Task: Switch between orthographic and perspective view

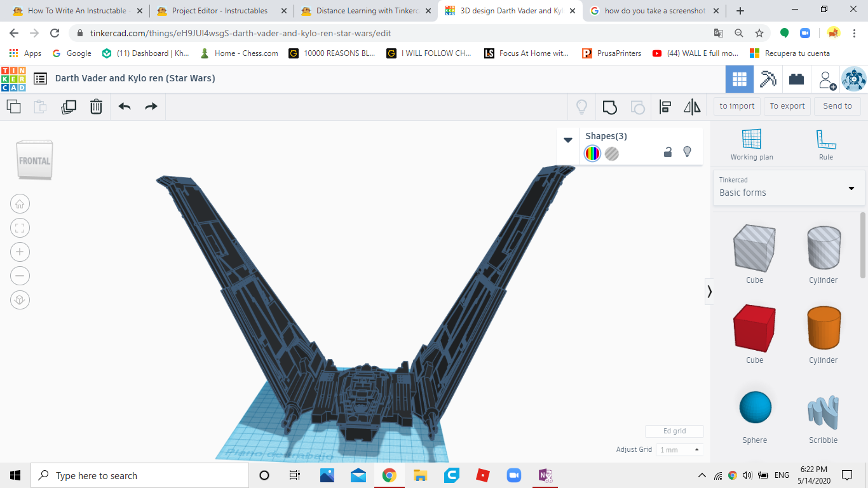Action: tap(20, 300)
